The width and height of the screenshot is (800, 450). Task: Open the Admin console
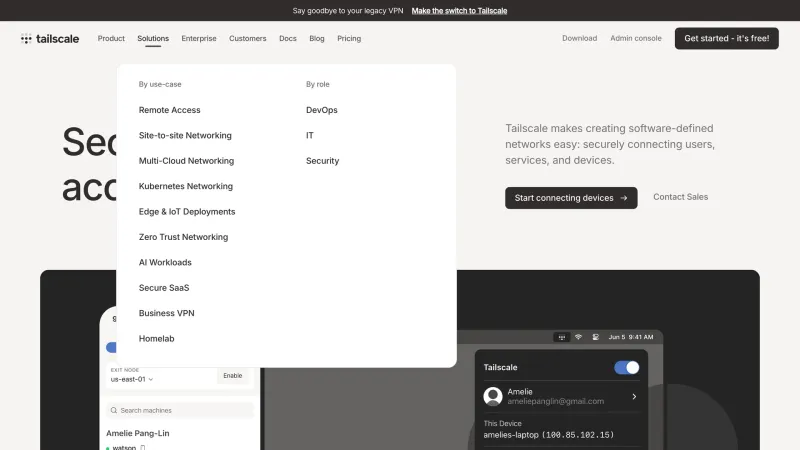point(636,38)
